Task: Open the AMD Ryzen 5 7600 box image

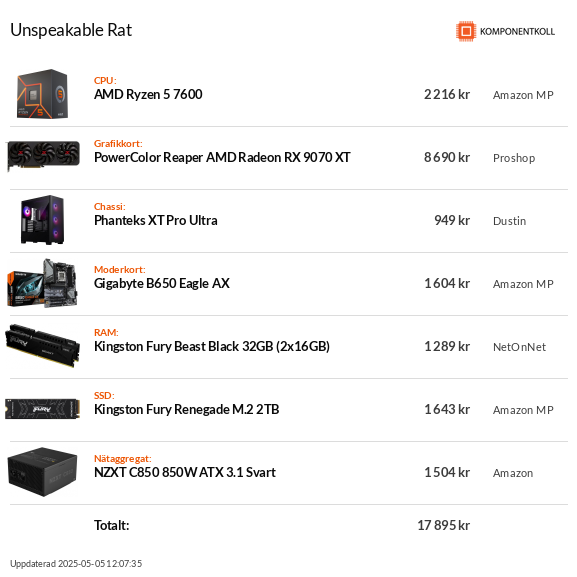Action: click(x=43, y=94)
